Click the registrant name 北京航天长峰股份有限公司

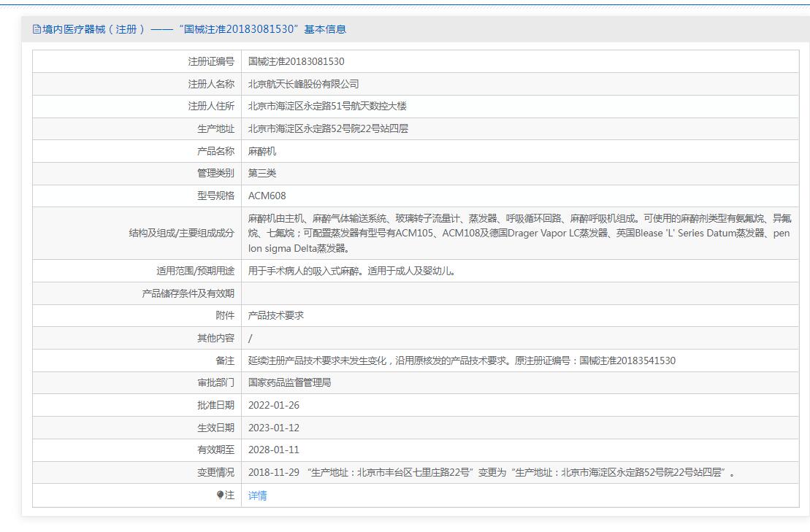tap(303, 84)
